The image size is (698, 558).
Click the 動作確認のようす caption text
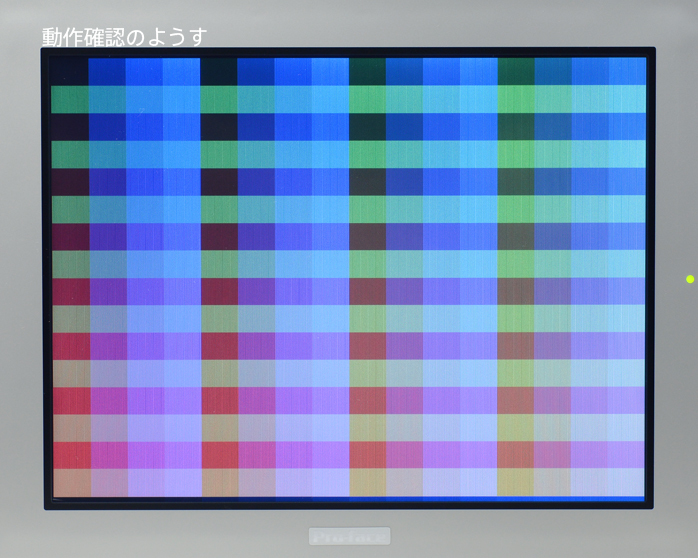124,37
